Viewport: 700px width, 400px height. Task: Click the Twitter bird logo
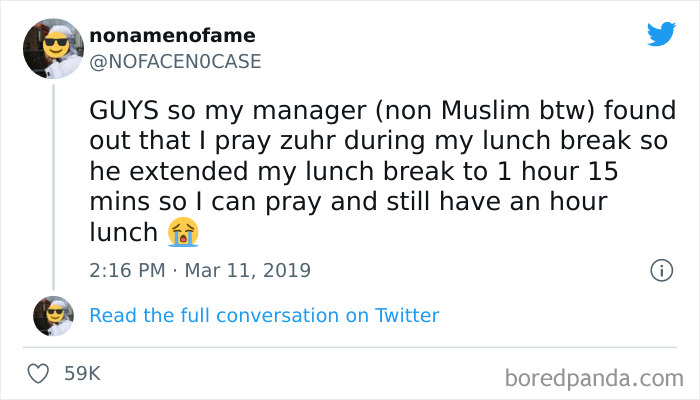(x=661, y=34)
